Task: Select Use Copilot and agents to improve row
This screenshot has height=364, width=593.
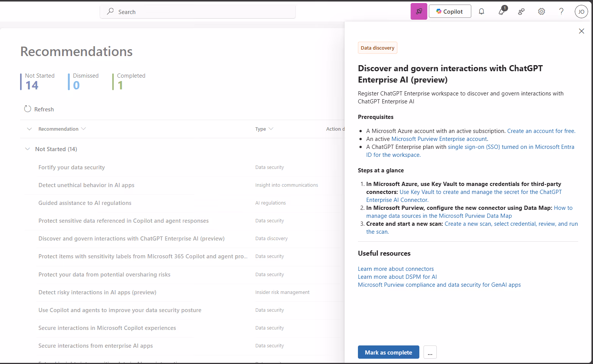Action: [120, 310]
